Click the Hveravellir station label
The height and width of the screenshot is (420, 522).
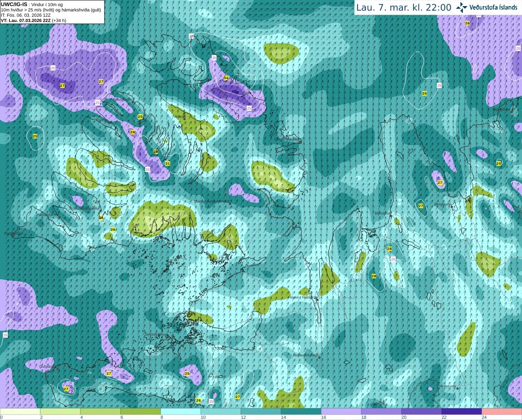(x=448, y=386)
